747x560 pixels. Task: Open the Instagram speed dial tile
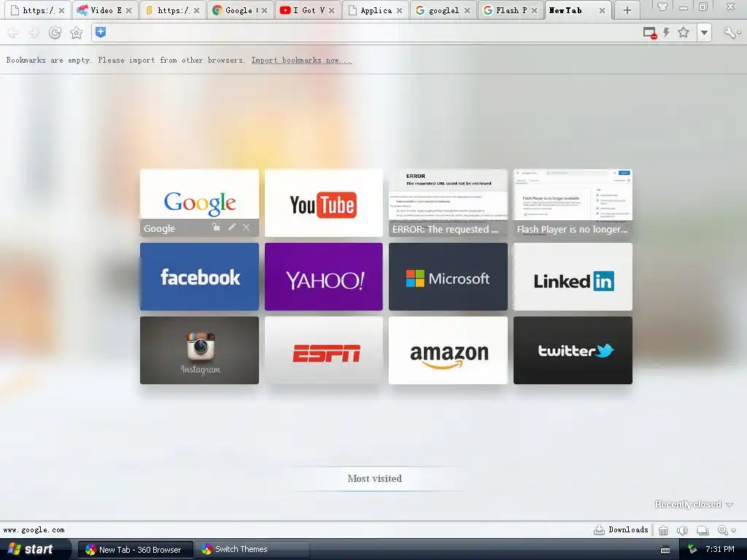(x=199, y=351)
